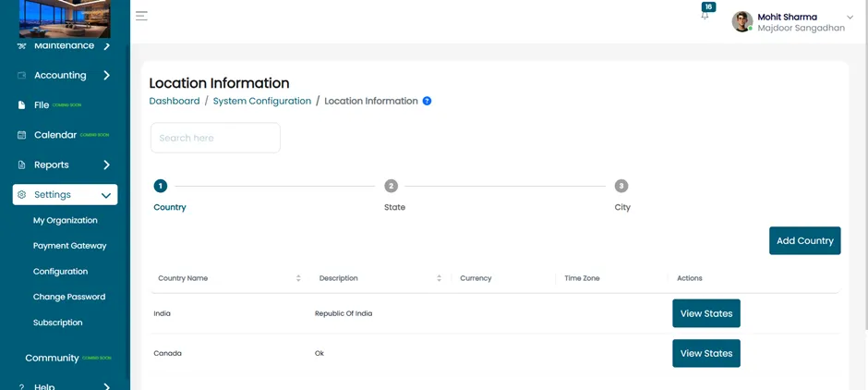Open Subscription settings

click(x=57, y=323)
